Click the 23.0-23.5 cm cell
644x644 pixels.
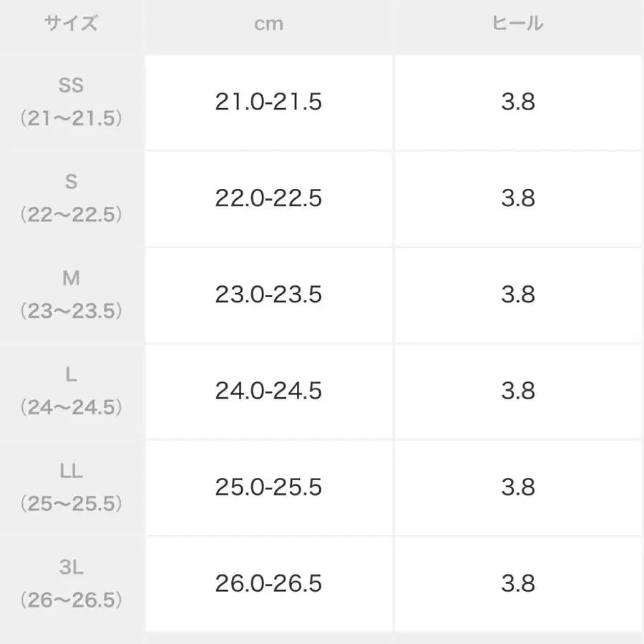coord(268,295)
